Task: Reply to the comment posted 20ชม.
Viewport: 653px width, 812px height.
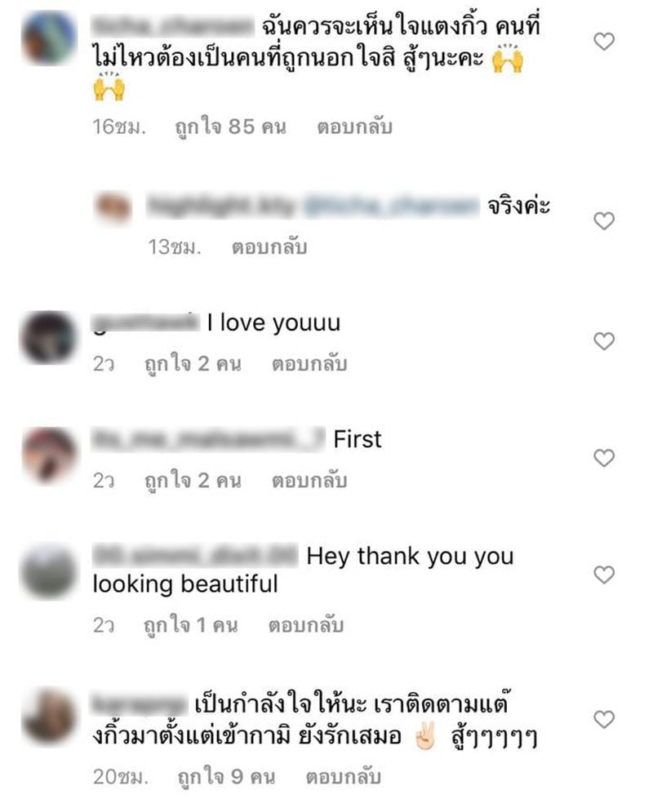Action: pos(344,777)
